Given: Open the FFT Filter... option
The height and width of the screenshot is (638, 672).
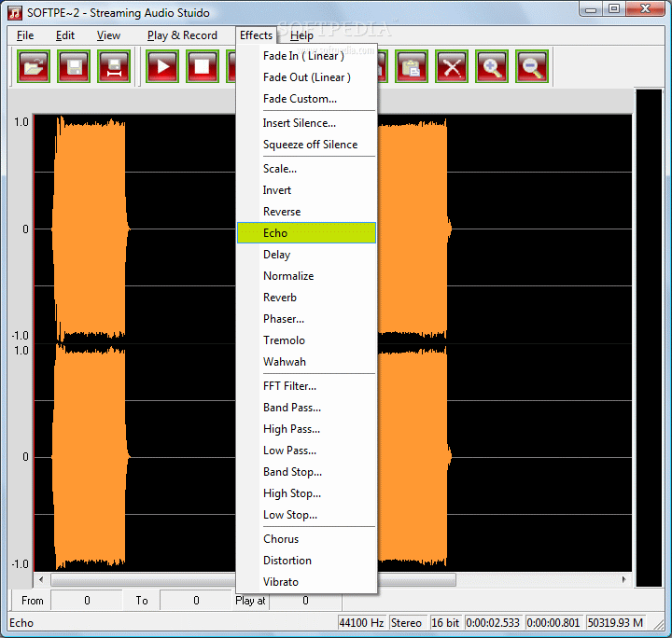Looking at the screenshot, I should [x=306, y=386].
